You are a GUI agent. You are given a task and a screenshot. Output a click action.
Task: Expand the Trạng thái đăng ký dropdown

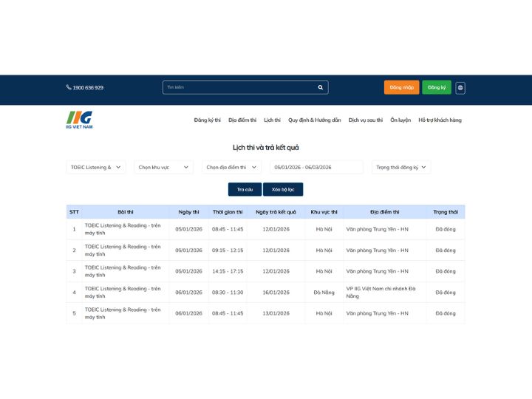pyautogui.click(x=401, y=167)
